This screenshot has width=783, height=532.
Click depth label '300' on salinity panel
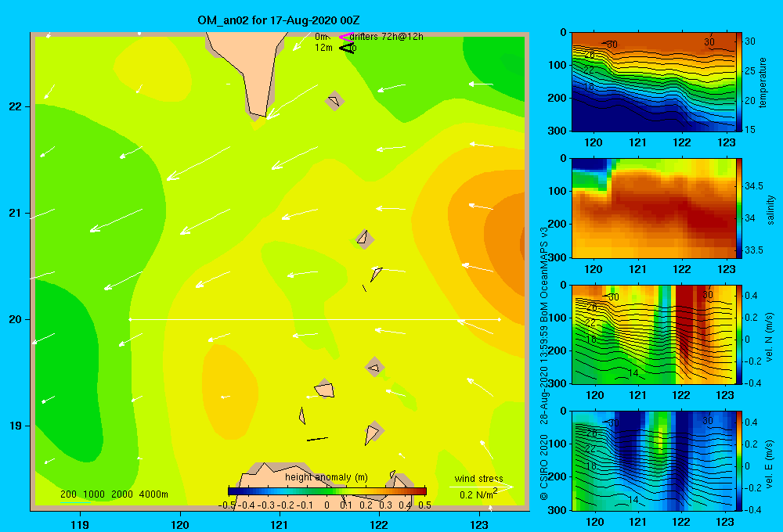coord(557,257)
